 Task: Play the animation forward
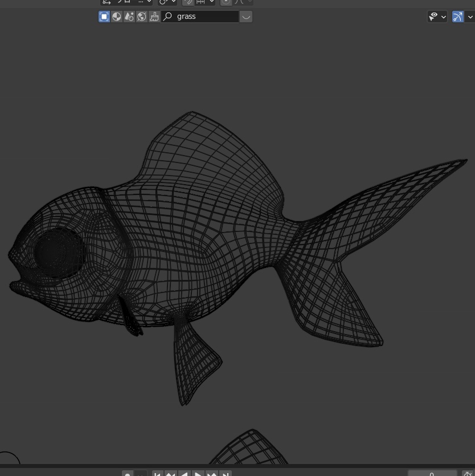coord(198,474)
